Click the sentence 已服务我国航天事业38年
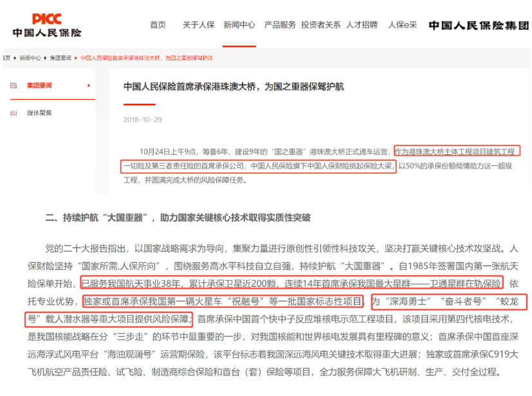The height and width of the screenshot is (396, 532). pos(131,283)
